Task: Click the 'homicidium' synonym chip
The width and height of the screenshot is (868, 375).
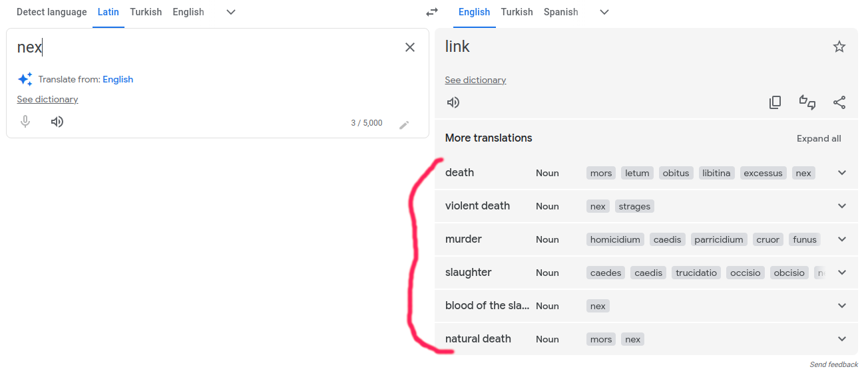Action: pyautogui.click(x=615, y=239)
